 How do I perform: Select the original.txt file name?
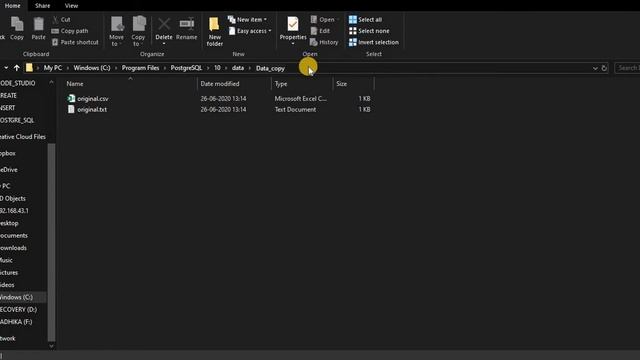tap(92, 109)
